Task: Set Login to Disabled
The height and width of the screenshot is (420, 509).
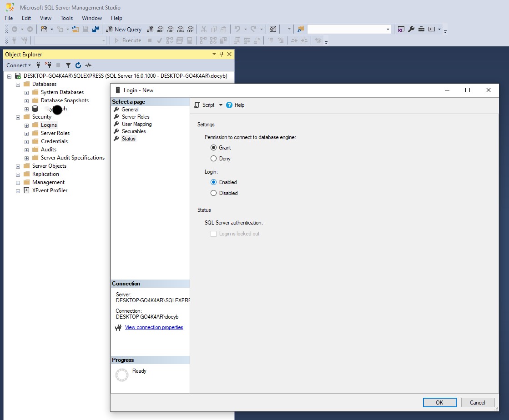Action: pos(214,193)
